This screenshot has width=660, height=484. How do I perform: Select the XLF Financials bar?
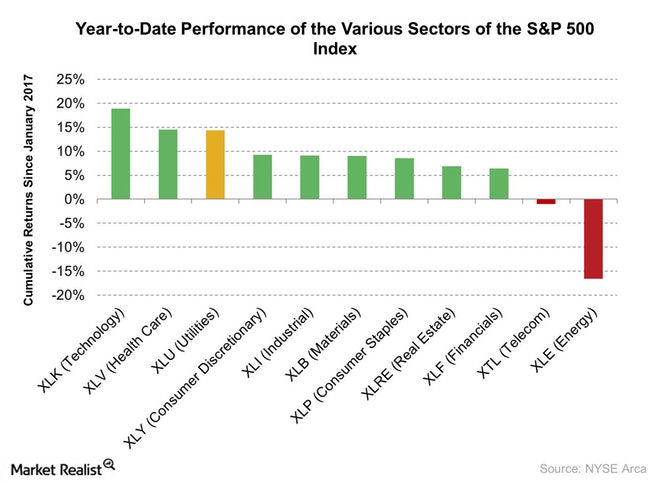[x=499, y=184]
